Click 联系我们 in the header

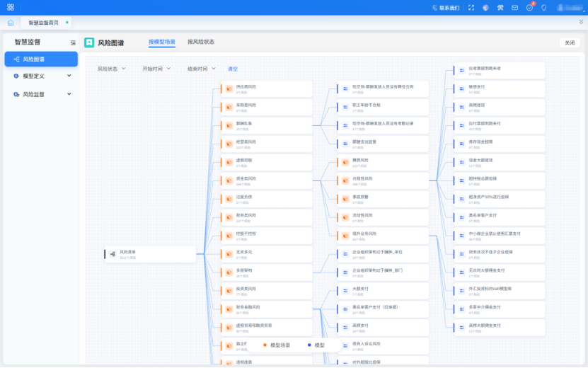coord(446,8)
